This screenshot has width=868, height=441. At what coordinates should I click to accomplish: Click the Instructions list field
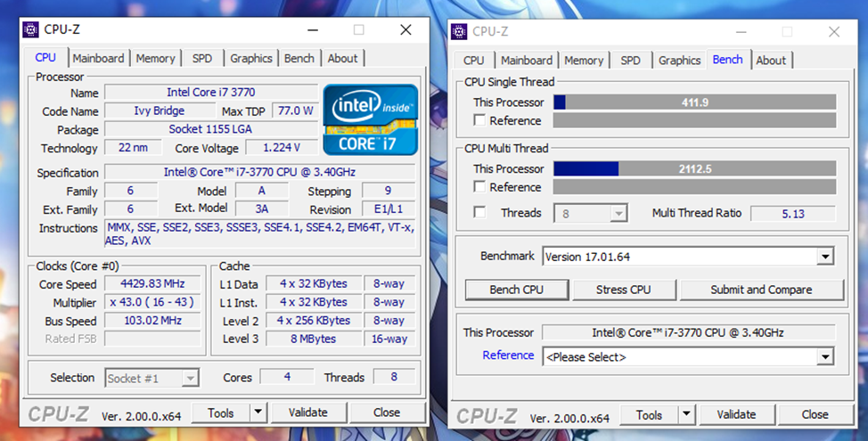259,233
